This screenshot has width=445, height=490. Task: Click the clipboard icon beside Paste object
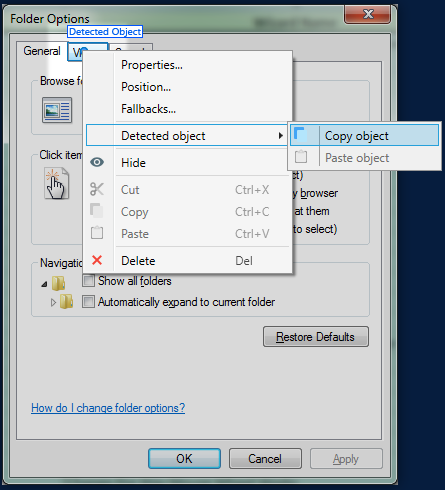click(301, 157)
